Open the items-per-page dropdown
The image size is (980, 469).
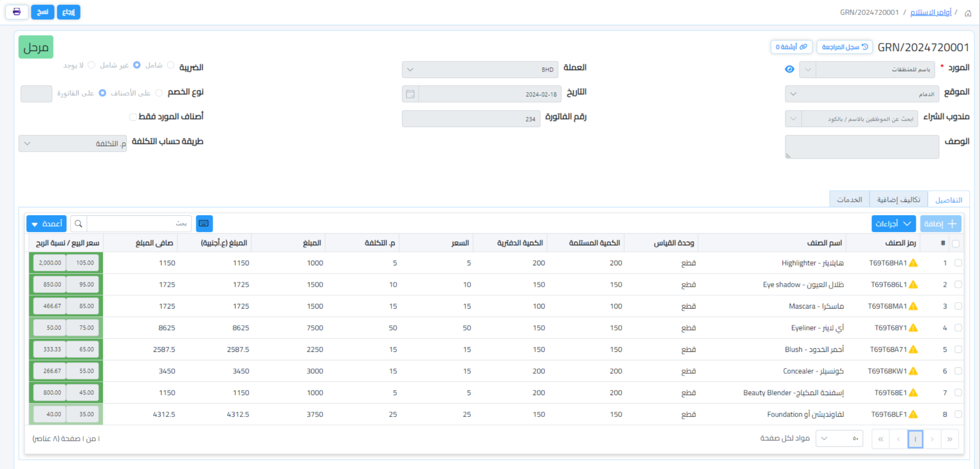coord(839,439)
